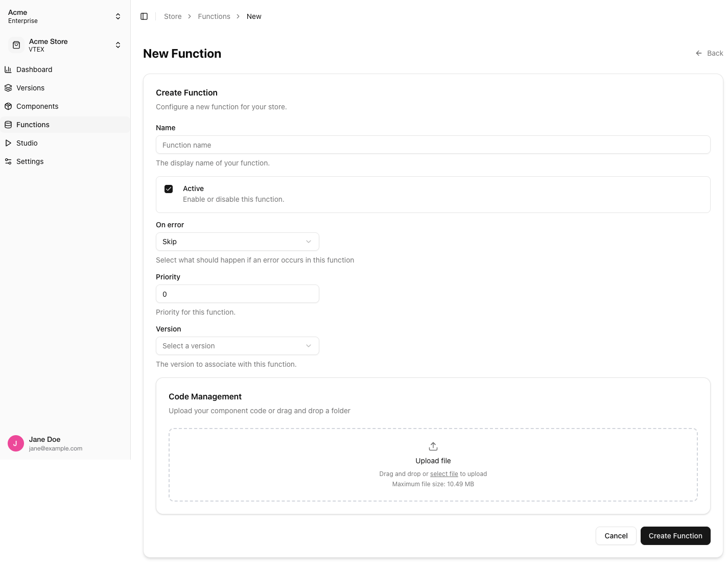Expand the Acme Enterprise organization switcher
Viewport: 728px width, 570px height.
65,16
